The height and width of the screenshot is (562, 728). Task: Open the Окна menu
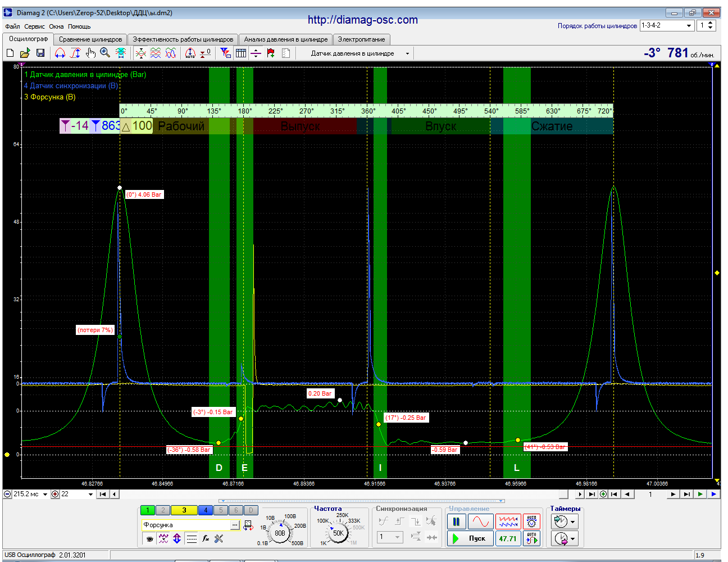[x=56, y=26]
